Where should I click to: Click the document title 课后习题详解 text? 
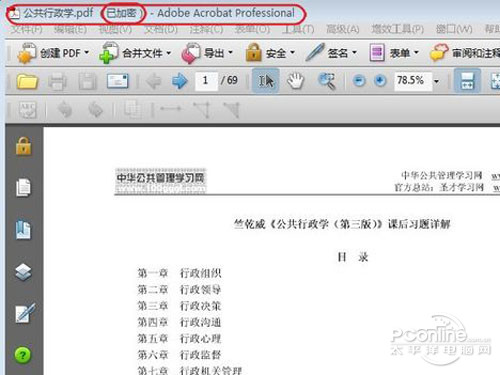point(419,224)
